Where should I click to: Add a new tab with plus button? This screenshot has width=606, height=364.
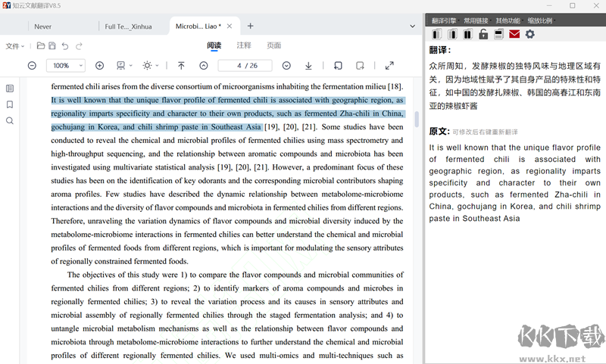coord(251,26)
